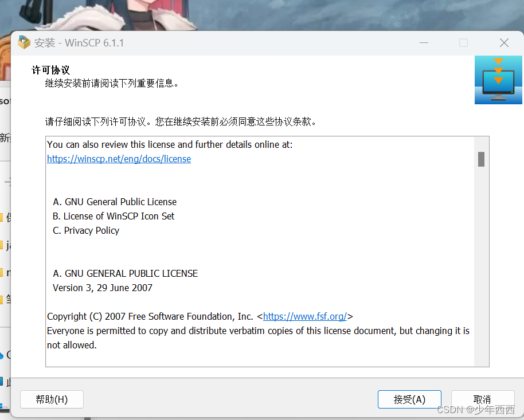Minimize the WinSCP installer window
This screenshot has height=420, width=524.
tap(424, 43)
